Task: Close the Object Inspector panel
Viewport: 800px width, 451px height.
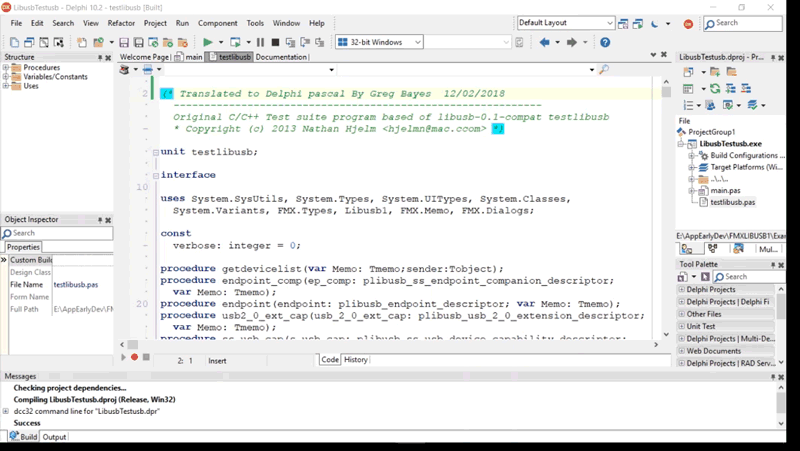Action: [108, 220]
